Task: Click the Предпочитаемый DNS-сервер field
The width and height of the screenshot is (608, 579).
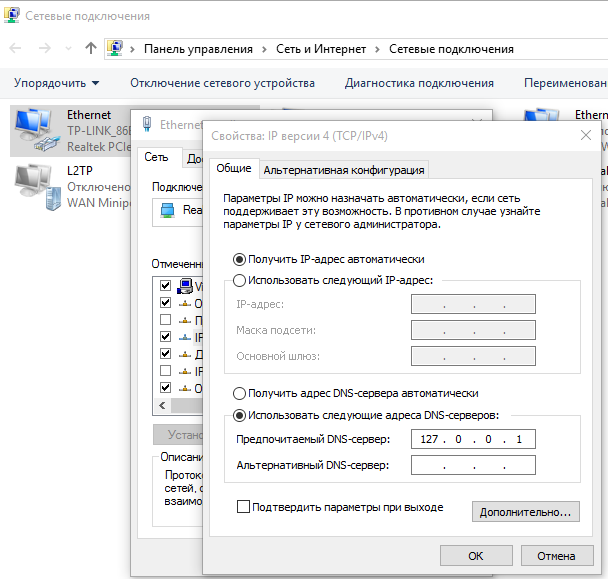Action: (473, 439)
